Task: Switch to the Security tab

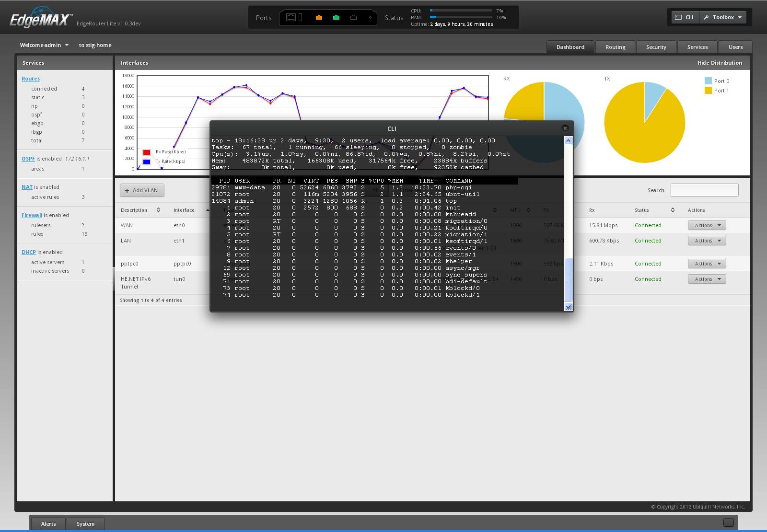Action: coord(656,47)
